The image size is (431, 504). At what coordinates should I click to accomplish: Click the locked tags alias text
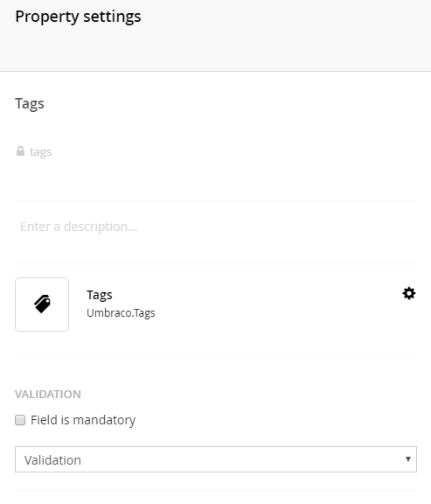coord(40,151)
